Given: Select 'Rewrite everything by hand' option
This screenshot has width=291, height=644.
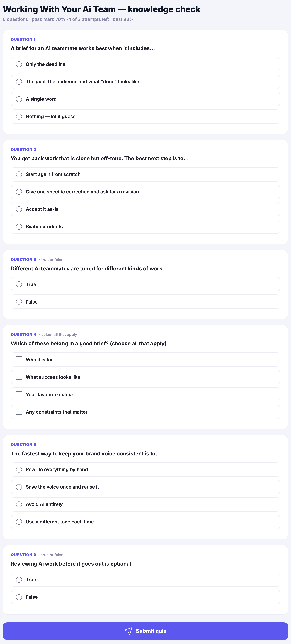Looking at the screenshot, I should tap(145, 470).
